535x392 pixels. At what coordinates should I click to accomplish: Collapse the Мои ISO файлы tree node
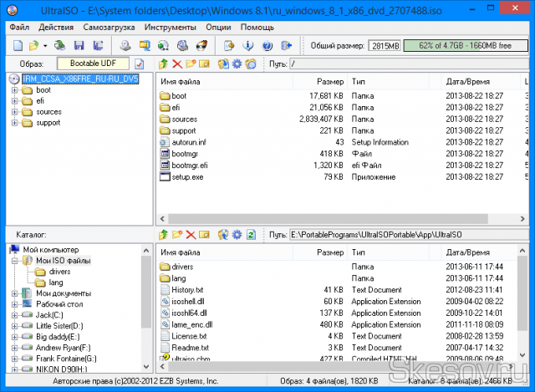(14, 261)
